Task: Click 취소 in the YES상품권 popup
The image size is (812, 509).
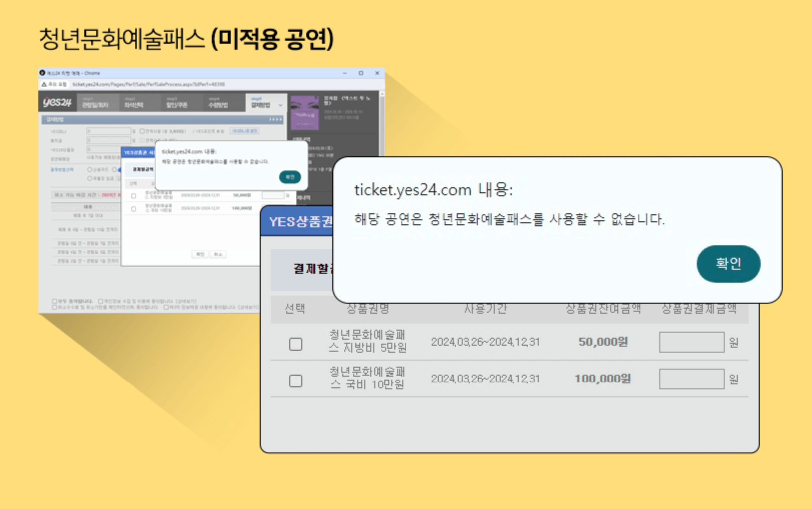Action: tap(218, 254)
